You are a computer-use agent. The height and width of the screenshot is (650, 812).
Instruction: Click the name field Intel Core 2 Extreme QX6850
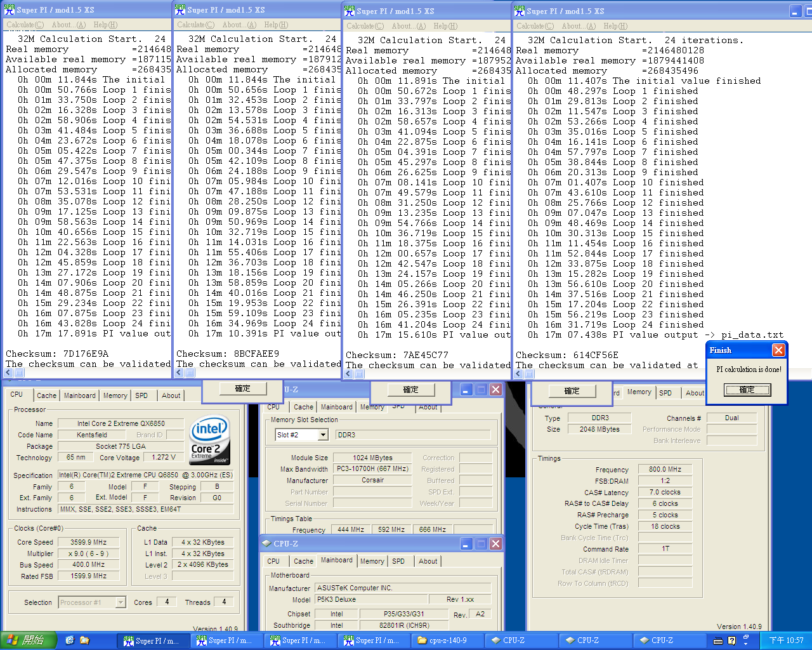[x=121, y=423]
